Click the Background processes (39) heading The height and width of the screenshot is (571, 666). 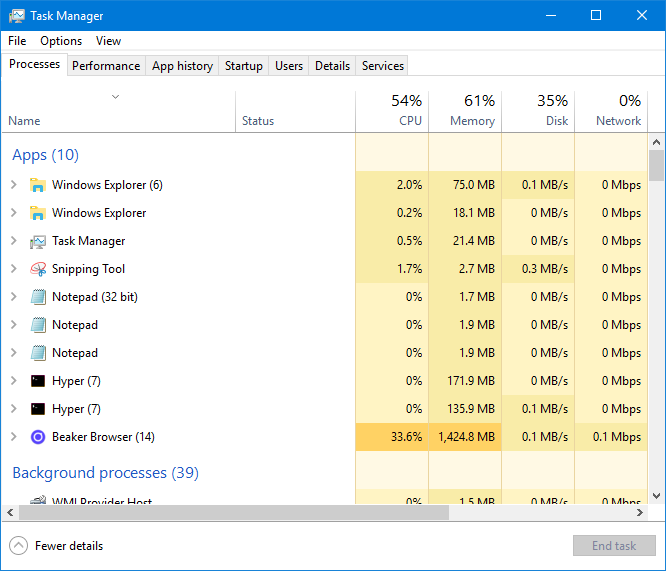pyautogui.click(x=105, y=473)
